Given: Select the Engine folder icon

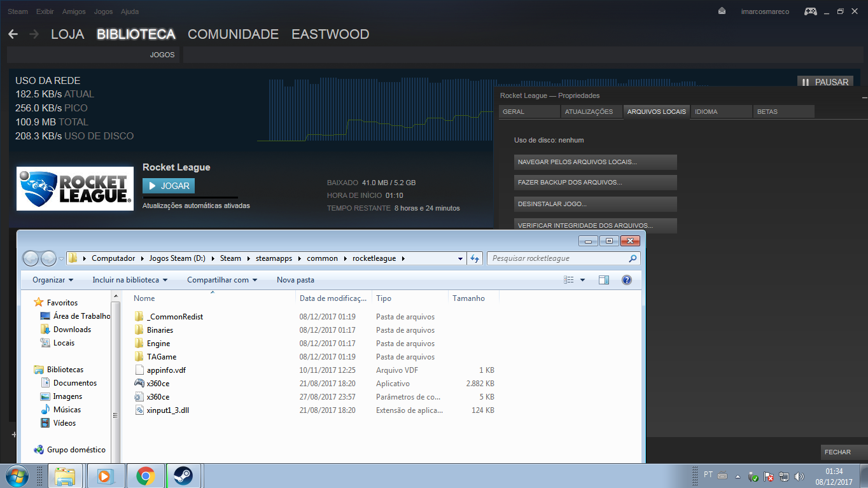Looking at the screenshot, I should point(140,344).
